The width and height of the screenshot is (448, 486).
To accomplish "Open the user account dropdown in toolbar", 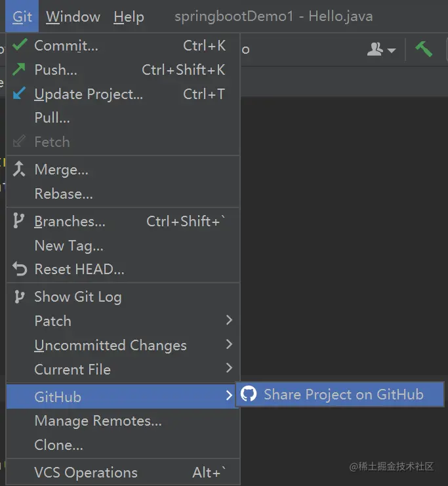I will coord(381,50).
